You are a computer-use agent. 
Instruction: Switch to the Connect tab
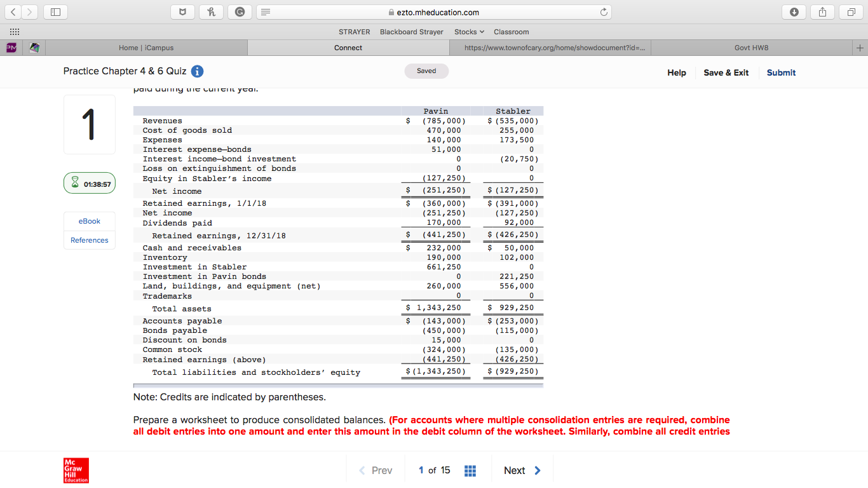click(348, 47)
